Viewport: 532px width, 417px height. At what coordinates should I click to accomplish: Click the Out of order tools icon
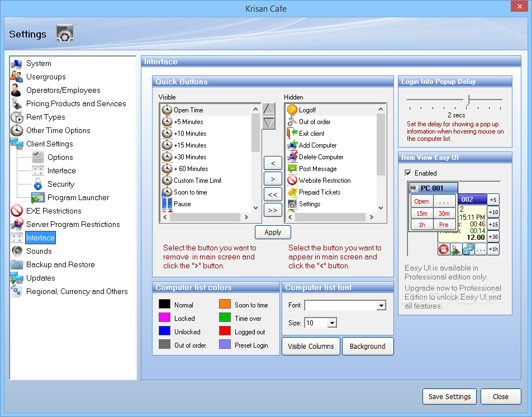coord(292,121)
